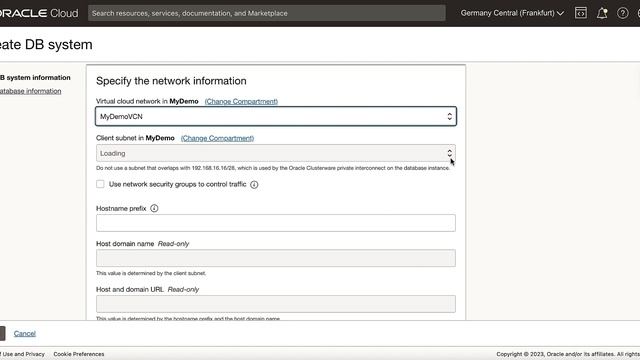The width and height of the screenshot is (640, 360).
Task: Select DB system information step
Action: click(x=35, y=78)
